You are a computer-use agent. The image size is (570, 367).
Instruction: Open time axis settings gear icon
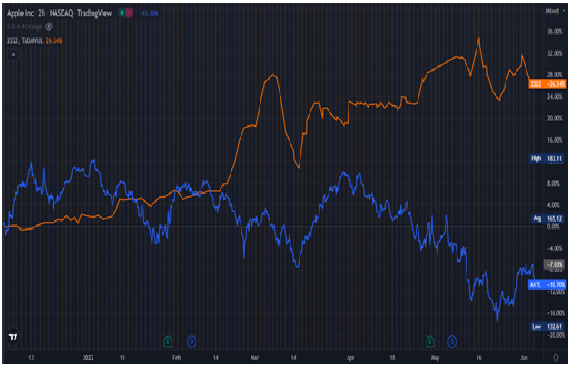click(556, 358)
